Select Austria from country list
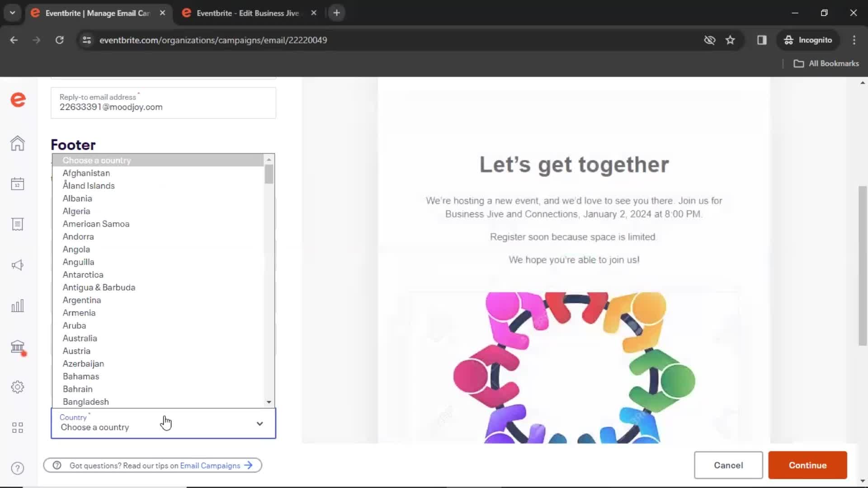 click(158, 351)
